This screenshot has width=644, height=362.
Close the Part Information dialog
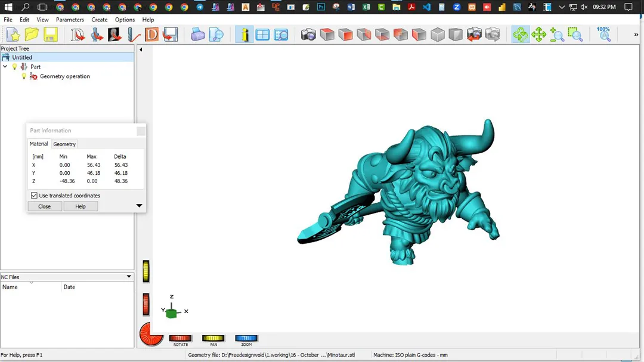45,206
